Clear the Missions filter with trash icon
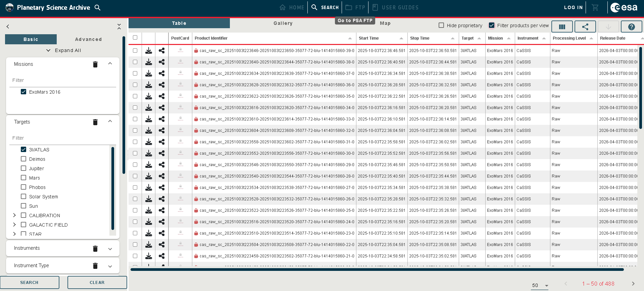 (x=95, y=64)
